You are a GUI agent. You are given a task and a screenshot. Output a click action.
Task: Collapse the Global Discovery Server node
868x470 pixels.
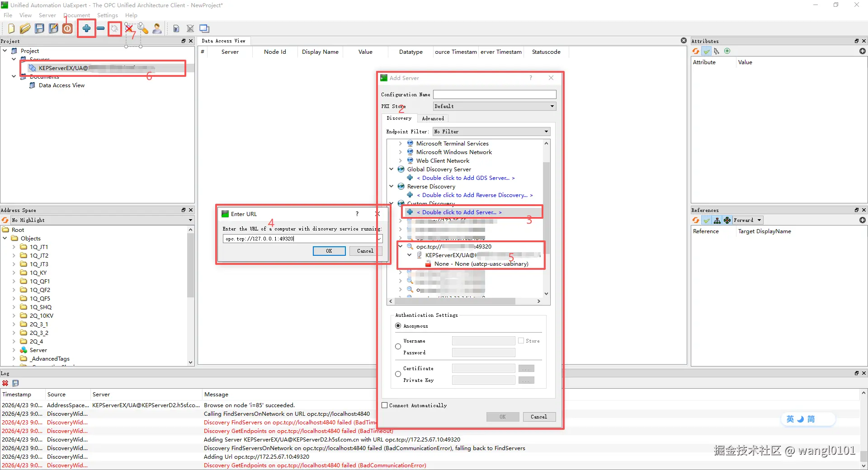392,169
